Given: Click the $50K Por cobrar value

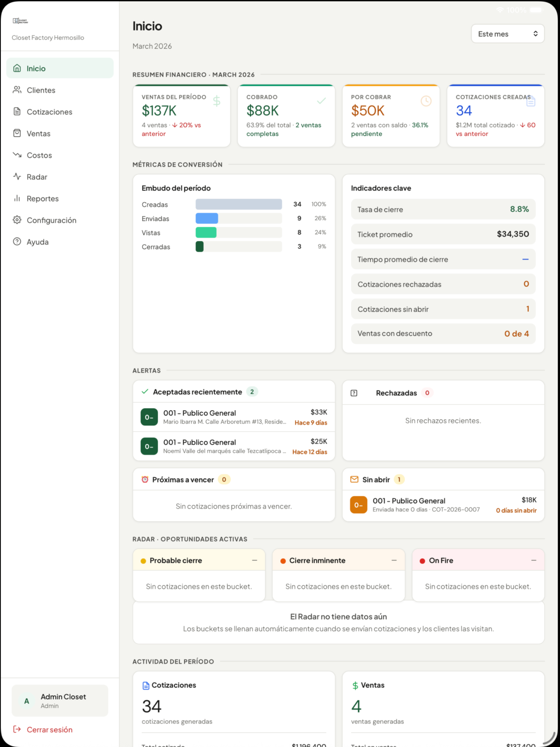Looking at the screenshot, I should [x=368, y=110].
